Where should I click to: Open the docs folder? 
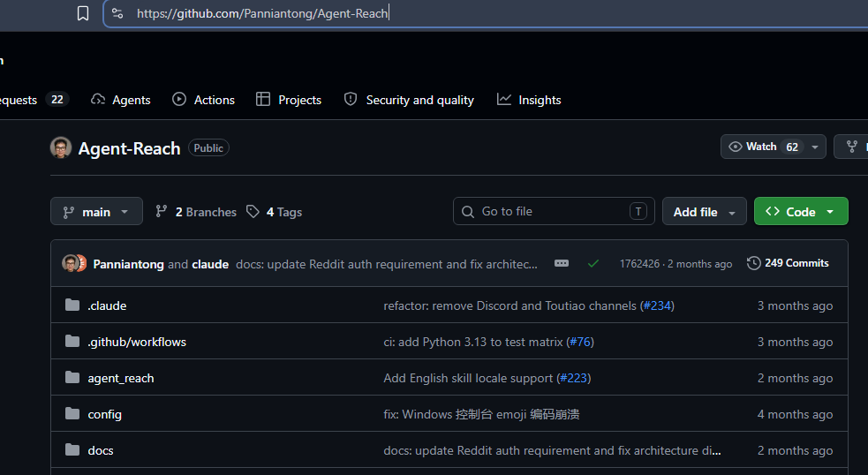(x=100, y=450)
